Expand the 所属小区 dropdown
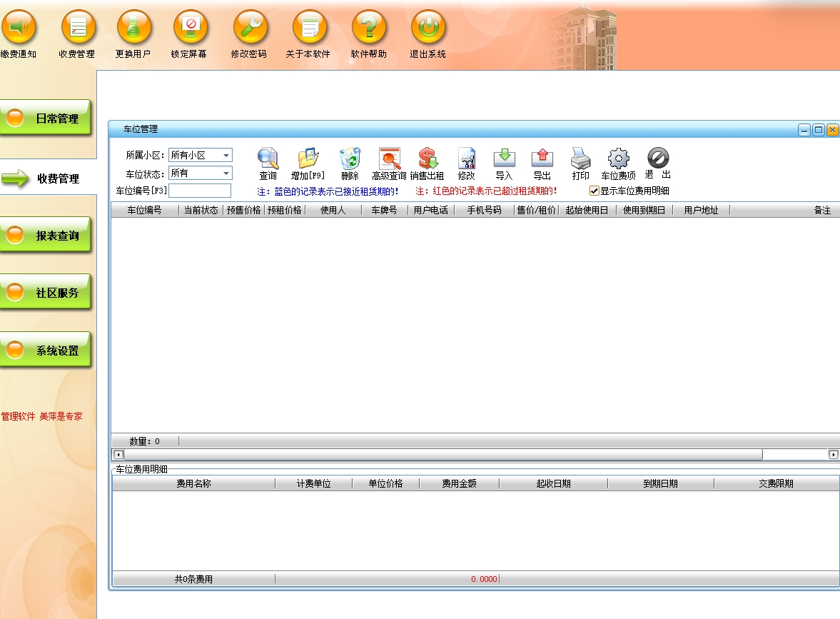840x619 pixels. click(x=226, y=156)
